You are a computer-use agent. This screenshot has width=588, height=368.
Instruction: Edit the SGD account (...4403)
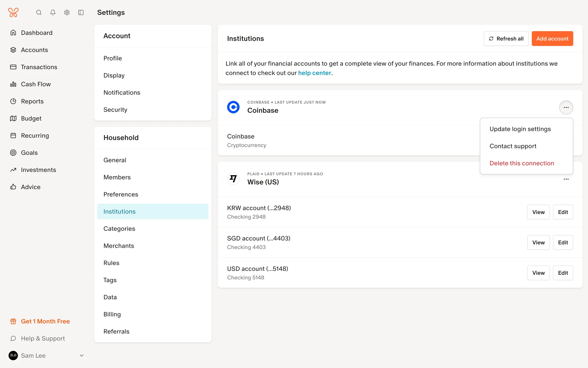coord(563,242)
